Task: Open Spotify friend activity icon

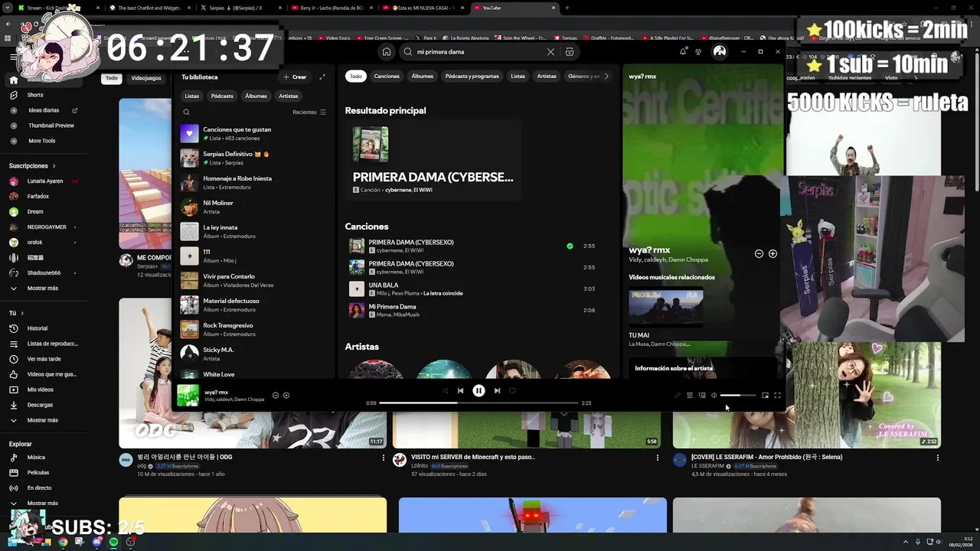Action: tap(698, 51)
